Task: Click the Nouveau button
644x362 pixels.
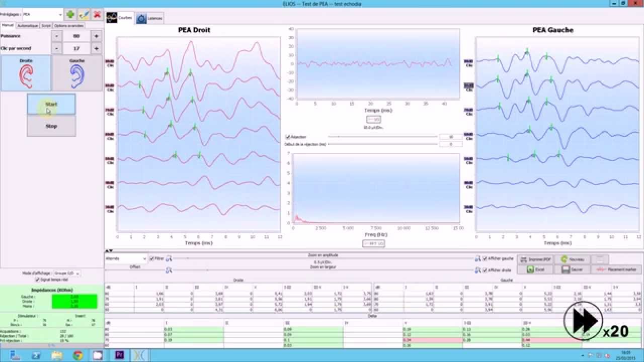Action: [x=573, y=259]
